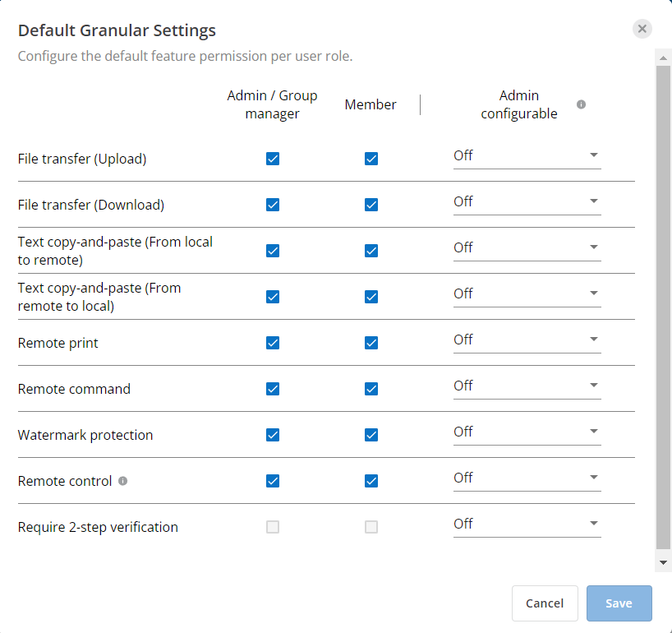Open the Admin configurable dropdown for File transfer (Upload)
Image resolution: width=672 pixels, height=633 pixels.
[527, 155]
